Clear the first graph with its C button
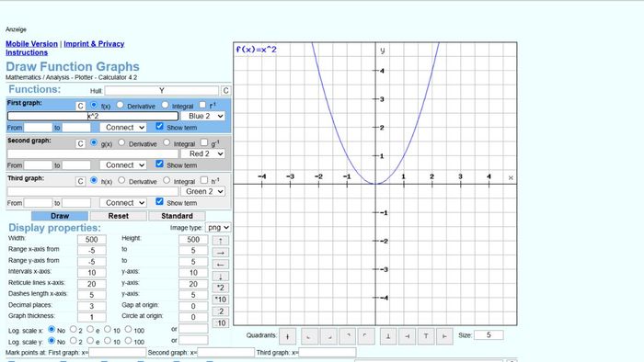The image size is (644, 362). (x=81, y=107)
